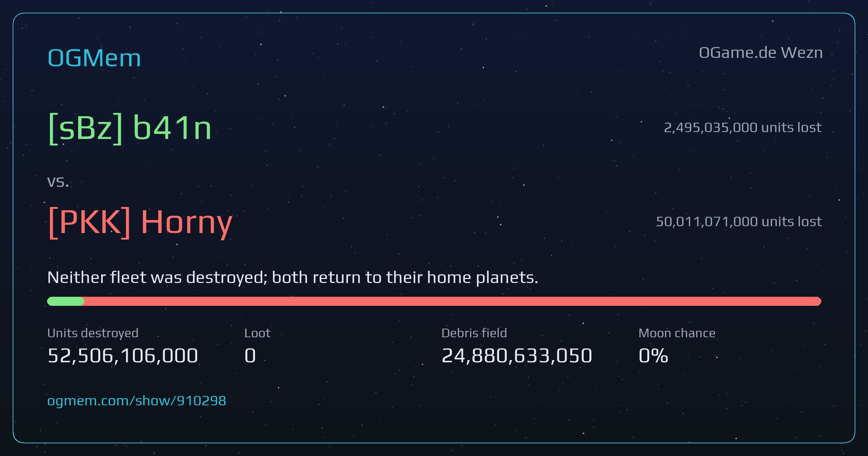Click the right end of the loss bar
This screenshot has height=456, width=868.
pos(818,301)
